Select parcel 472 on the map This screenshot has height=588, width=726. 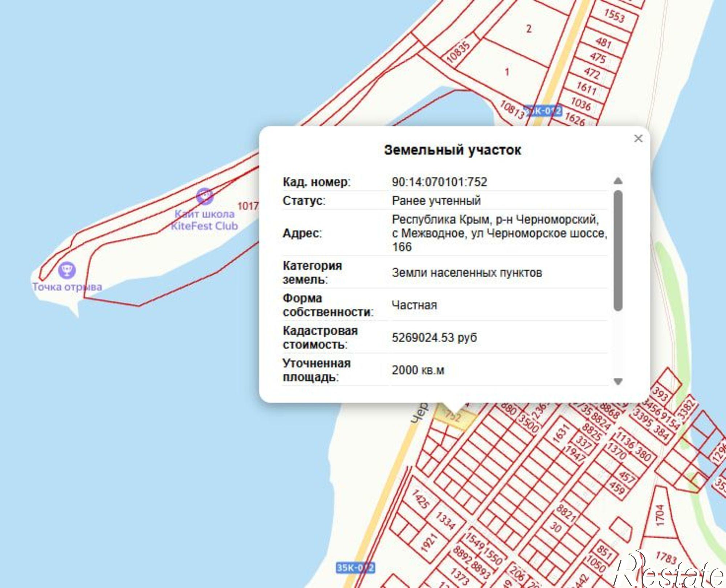[592, 73]
